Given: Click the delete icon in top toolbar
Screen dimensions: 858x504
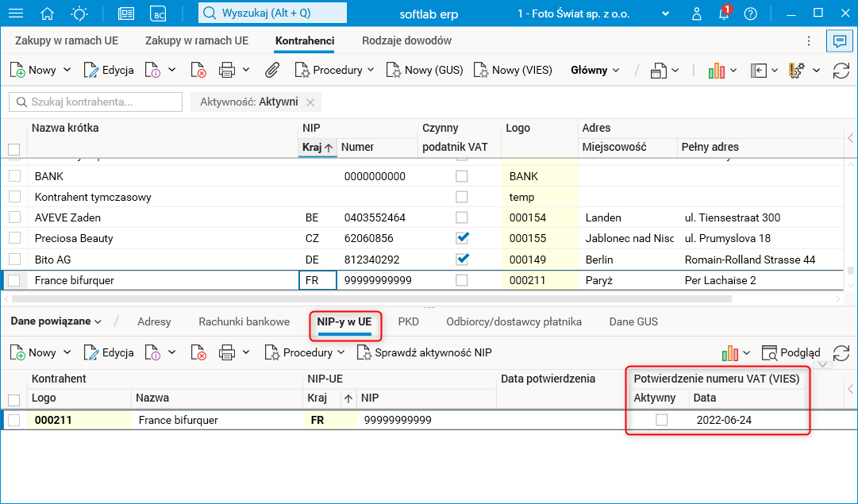Looking at the screenshot, I should [x=198, y=71].
